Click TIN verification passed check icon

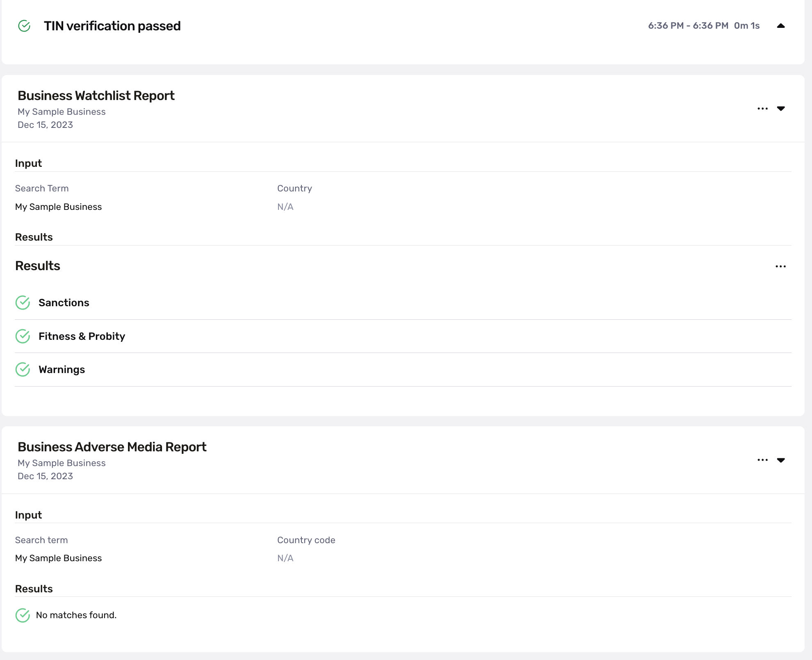tap(24, 26)
